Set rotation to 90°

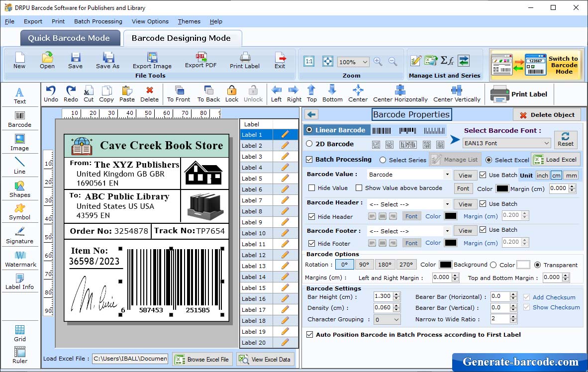coord(364,265)
